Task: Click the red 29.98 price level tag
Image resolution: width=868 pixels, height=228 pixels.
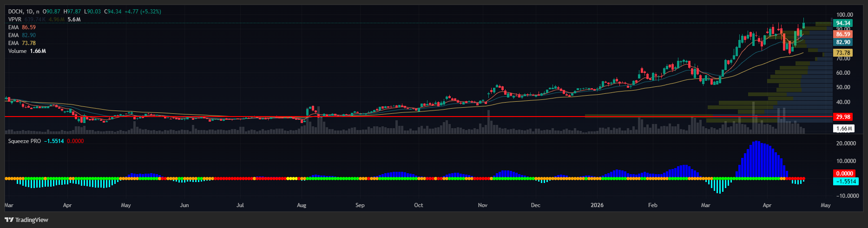Action: (843, 117)
